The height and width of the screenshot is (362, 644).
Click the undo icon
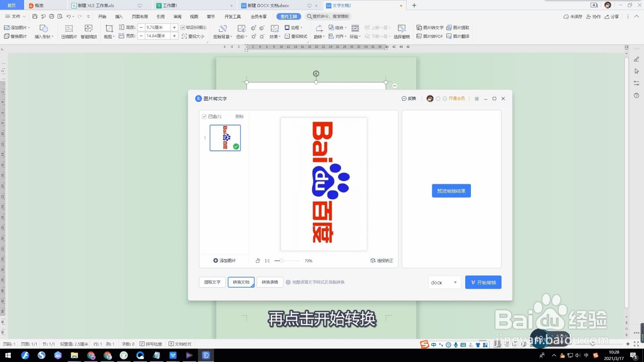click(x=68, y=16)
